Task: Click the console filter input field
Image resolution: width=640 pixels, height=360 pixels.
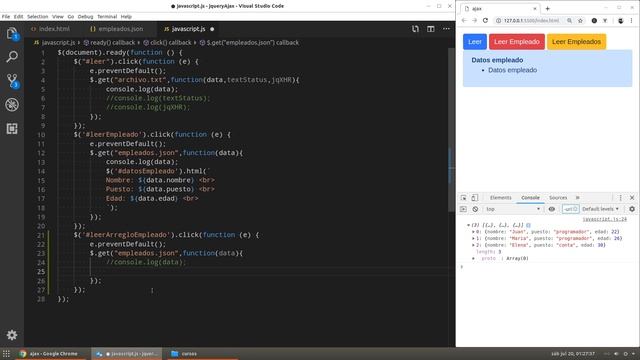Action: pos(570,209)
